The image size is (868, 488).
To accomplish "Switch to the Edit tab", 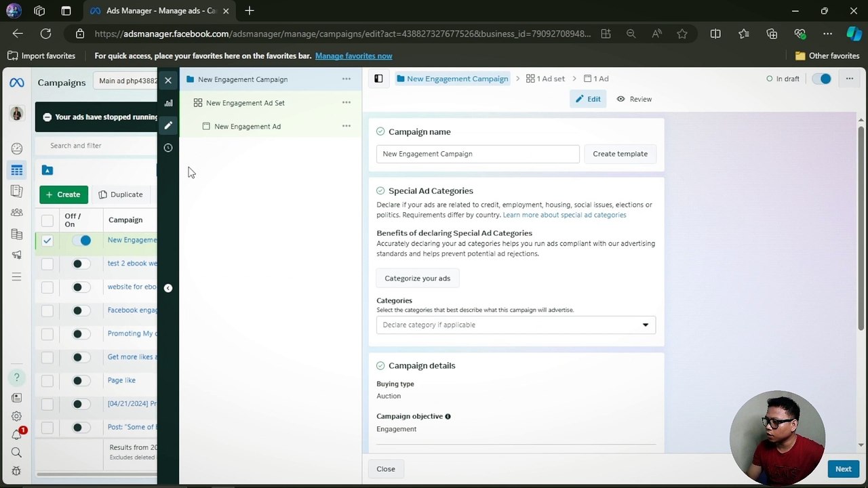I will (588, 99).
